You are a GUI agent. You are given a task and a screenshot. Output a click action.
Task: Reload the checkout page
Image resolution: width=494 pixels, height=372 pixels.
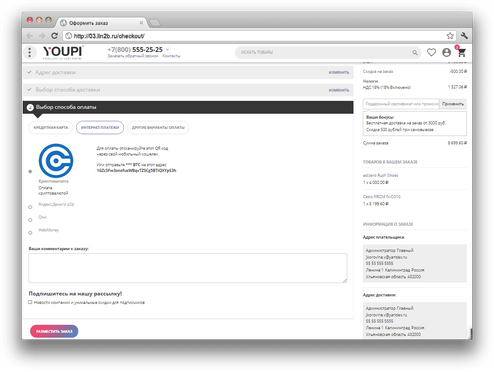pos(54,36)
